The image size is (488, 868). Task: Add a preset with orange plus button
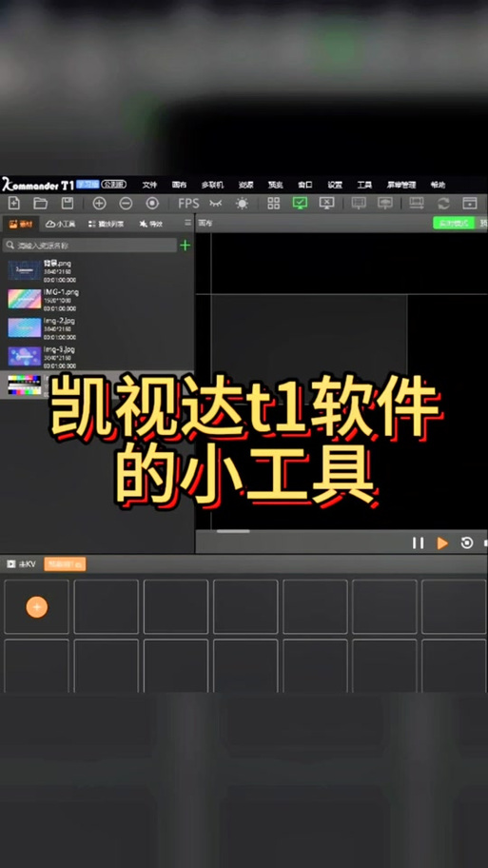pos(36,607)
